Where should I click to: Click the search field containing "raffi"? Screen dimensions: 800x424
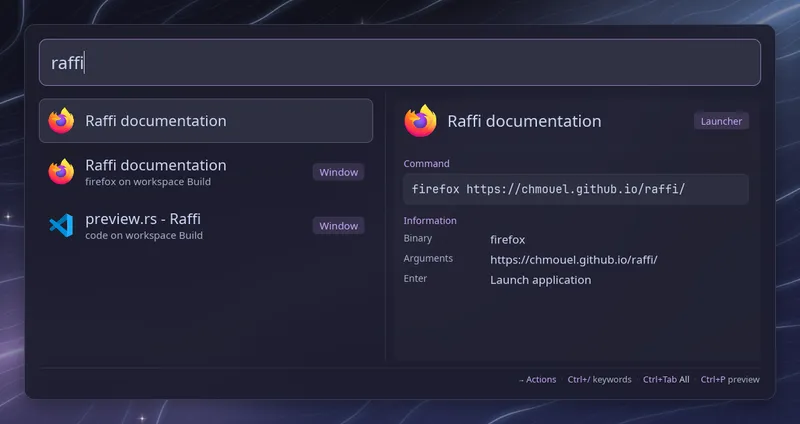coord(399,62)
